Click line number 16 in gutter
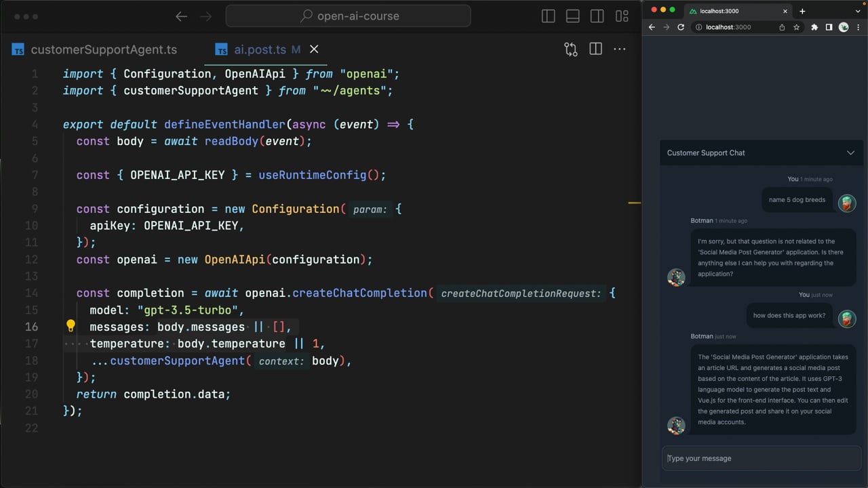The height and width of the screenshot is (488, 868). coord(32,327)
